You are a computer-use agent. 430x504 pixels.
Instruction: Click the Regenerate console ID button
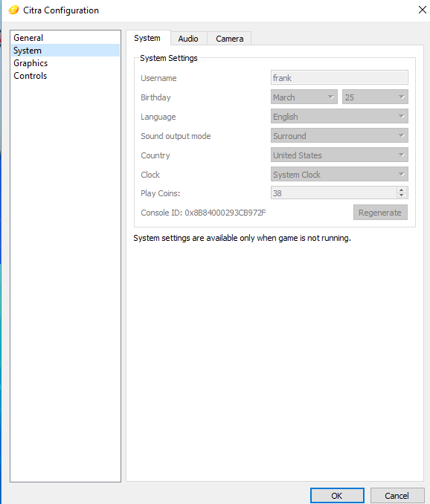pos(380,213)
